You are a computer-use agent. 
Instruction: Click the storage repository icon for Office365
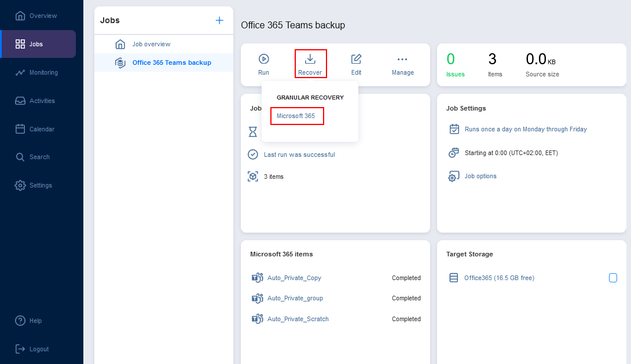[453, 278]
